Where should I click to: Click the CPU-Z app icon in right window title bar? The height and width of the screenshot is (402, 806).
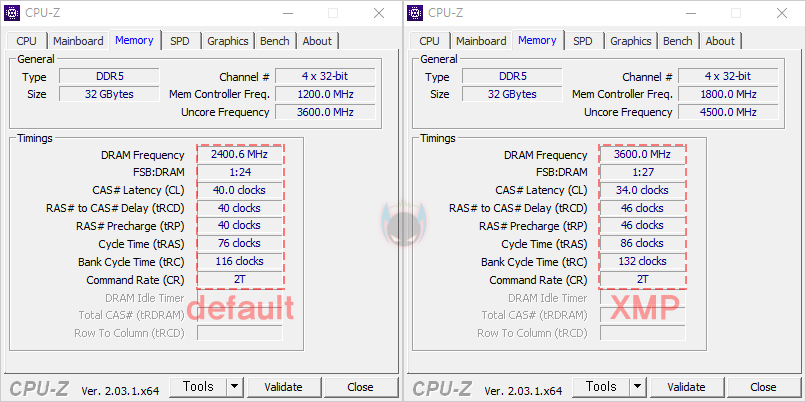[x=415, y=13]
